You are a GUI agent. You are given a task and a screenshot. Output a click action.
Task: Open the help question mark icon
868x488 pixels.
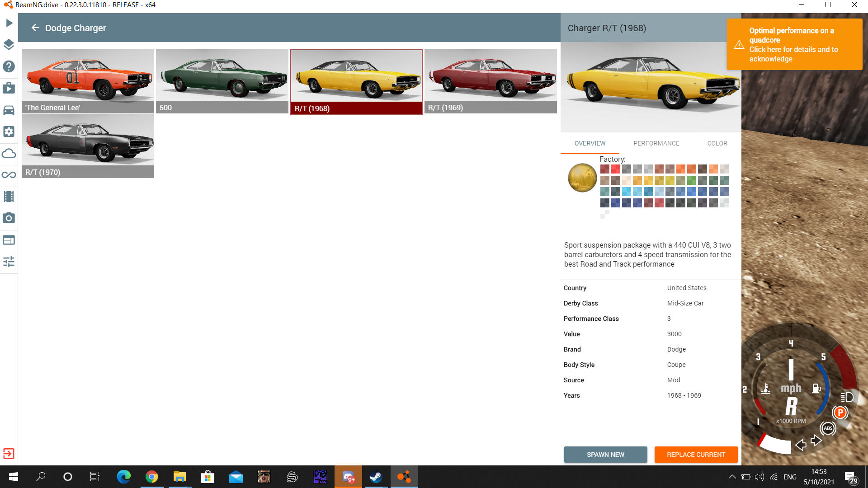click(9, 66)
